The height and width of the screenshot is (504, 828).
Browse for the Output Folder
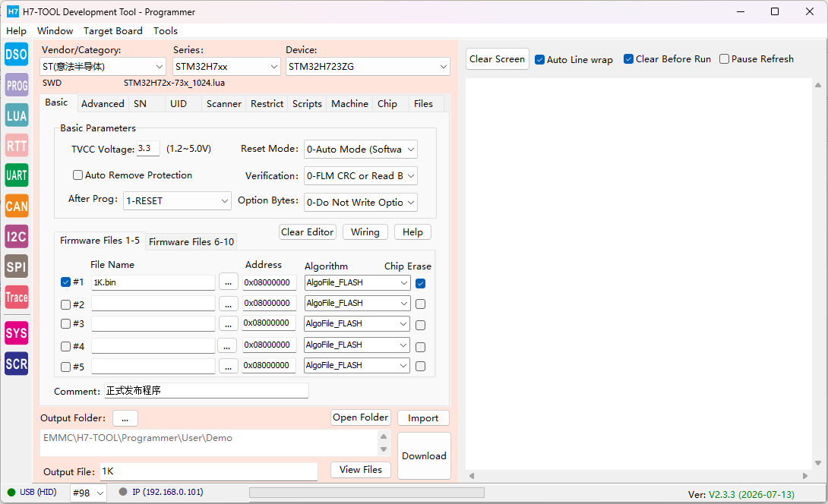(125, 418)
